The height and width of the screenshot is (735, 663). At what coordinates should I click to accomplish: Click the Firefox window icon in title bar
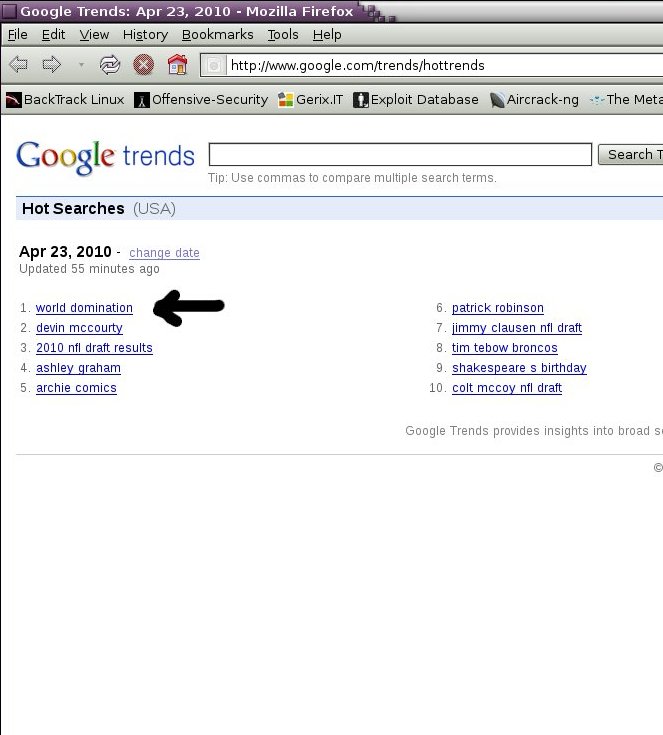tap(9, 11)
